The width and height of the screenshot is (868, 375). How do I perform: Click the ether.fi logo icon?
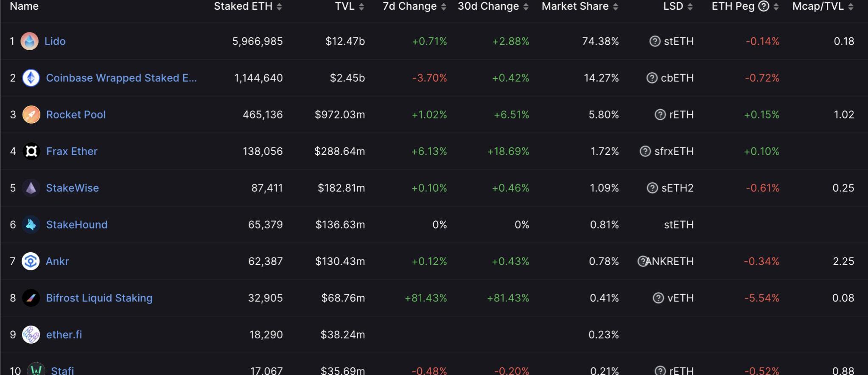click(x=31, y=335)
